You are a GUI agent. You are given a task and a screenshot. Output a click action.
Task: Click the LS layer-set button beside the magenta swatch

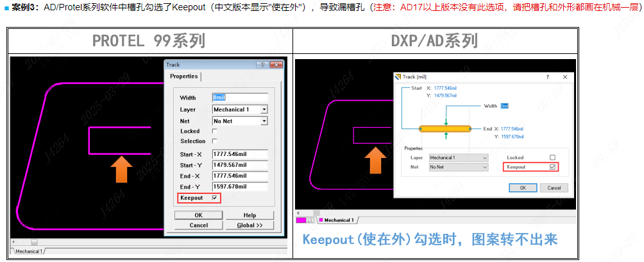coord(311,220)
